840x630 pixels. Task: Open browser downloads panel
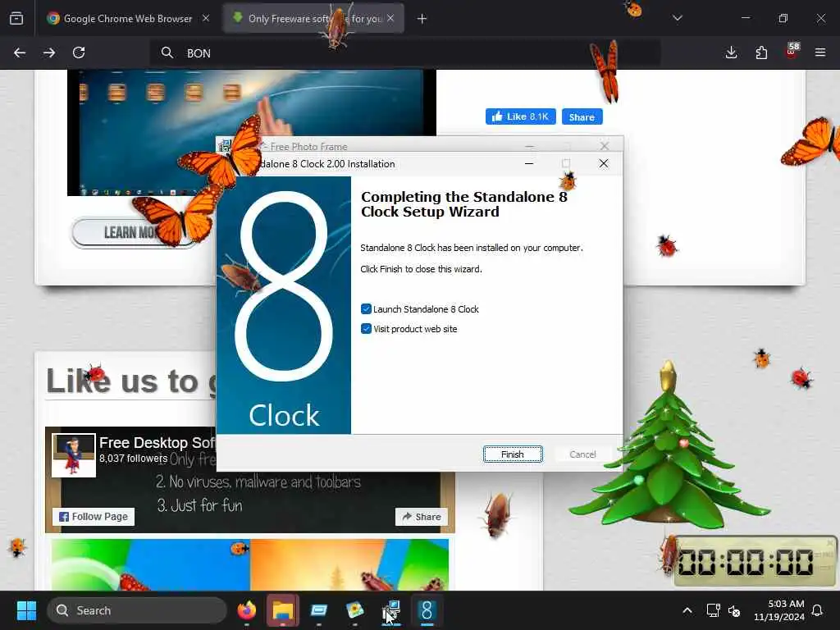731,52
